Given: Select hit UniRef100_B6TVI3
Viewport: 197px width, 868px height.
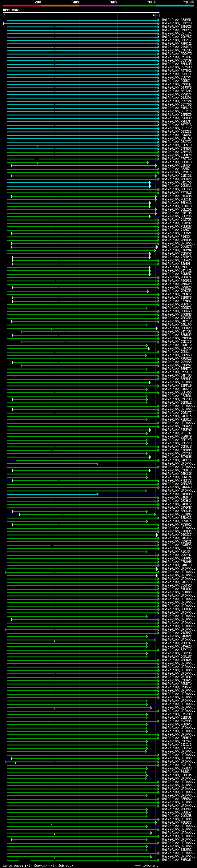Looking at the screenshot, I should [x=177, y=125].
